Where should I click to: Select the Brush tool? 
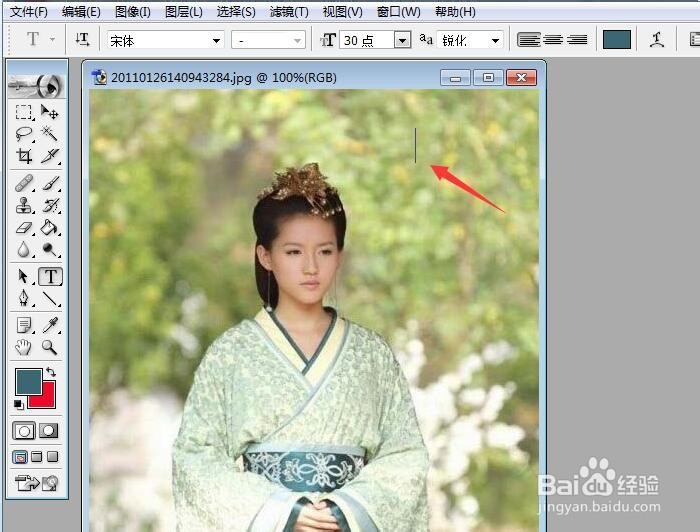[49, 183]
